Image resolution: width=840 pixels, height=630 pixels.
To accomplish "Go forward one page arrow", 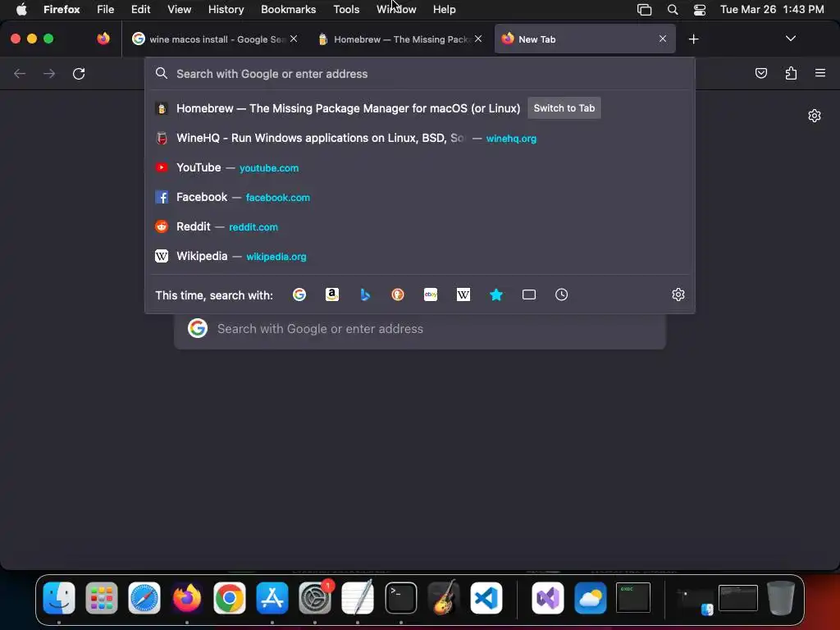I will click(49, 73).
